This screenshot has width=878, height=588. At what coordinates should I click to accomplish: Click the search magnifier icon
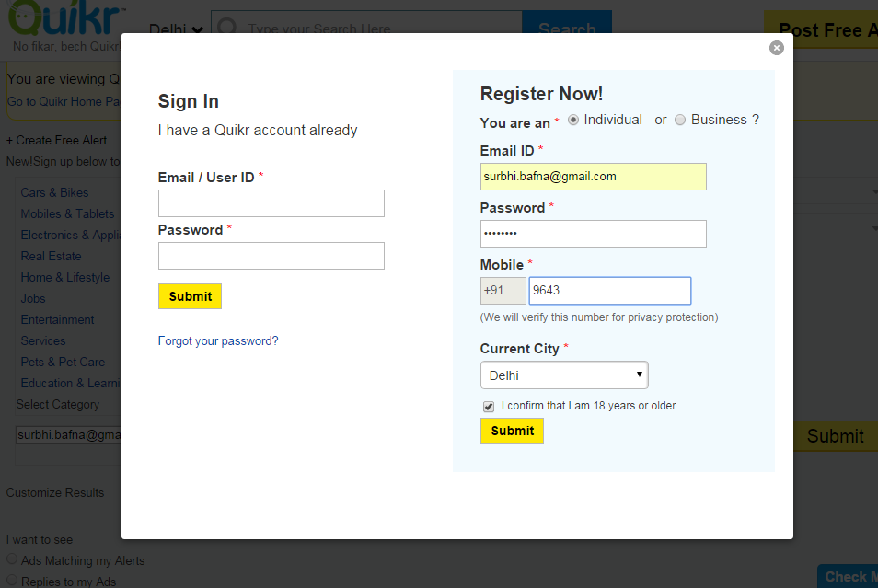[226, 27]
